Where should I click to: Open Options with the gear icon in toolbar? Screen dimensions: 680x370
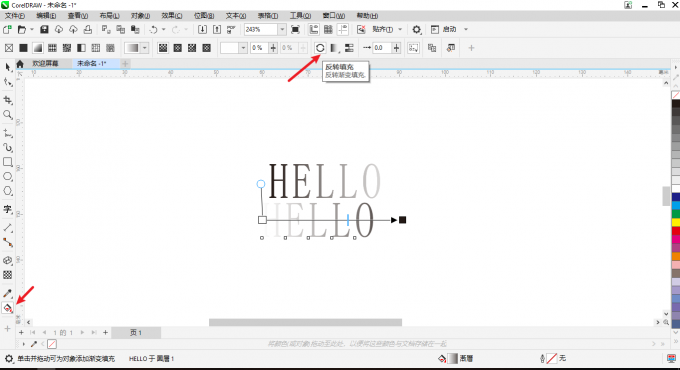pos(416,29)
